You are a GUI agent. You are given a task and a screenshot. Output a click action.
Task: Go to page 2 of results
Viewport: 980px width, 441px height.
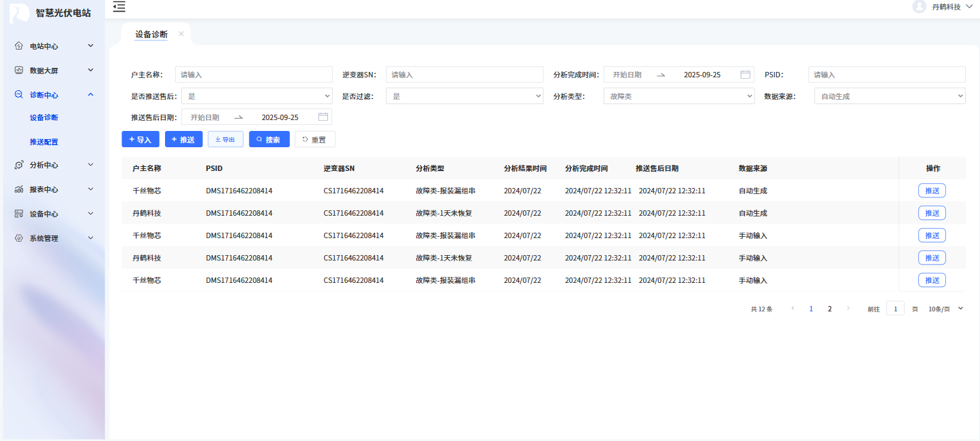[829, 309]
